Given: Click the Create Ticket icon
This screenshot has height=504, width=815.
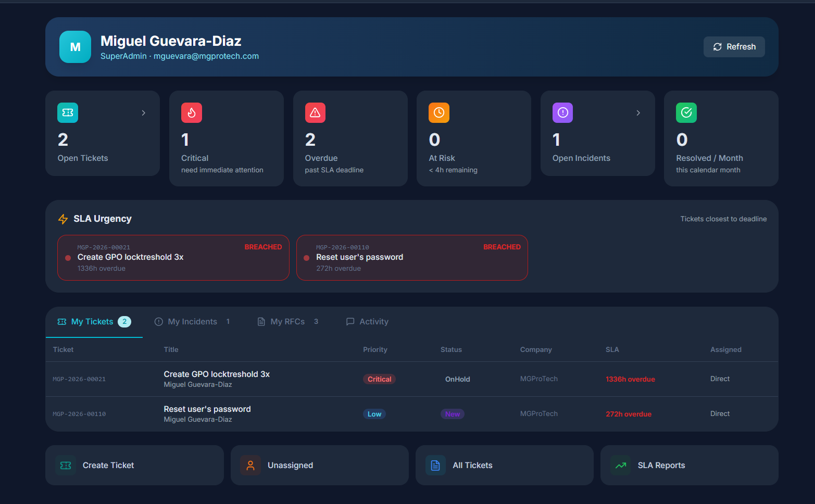Looking at the screenshot, I should tap(66, 465).
